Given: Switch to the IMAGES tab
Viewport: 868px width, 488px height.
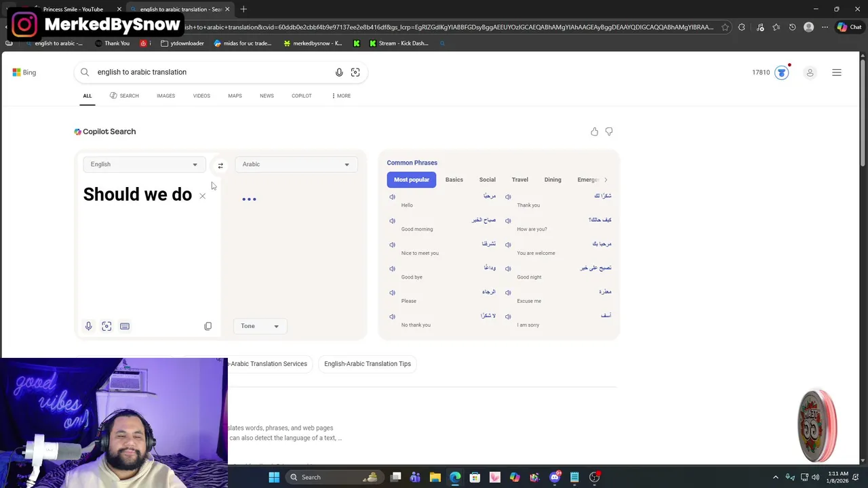Looking at the screenshot, I should (165, 96).
